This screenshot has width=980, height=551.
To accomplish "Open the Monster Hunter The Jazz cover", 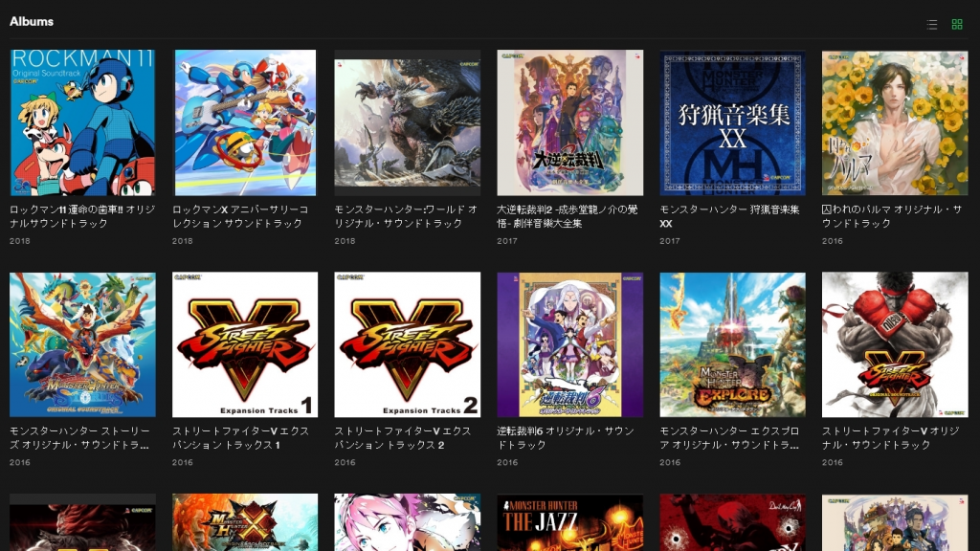I will (x=569, y=522).
